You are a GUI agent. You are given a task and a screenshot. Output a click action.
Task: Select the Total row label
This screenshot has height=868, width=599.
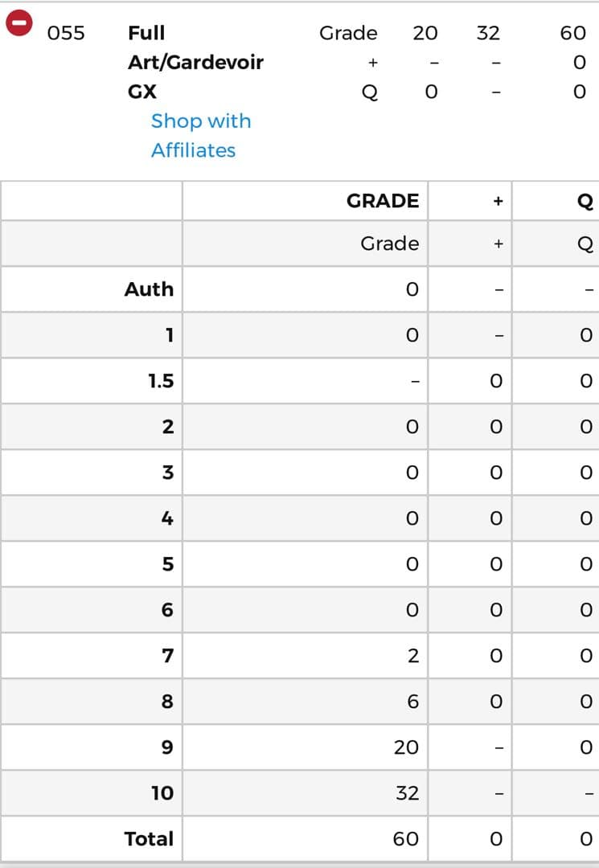click(149, 839)
